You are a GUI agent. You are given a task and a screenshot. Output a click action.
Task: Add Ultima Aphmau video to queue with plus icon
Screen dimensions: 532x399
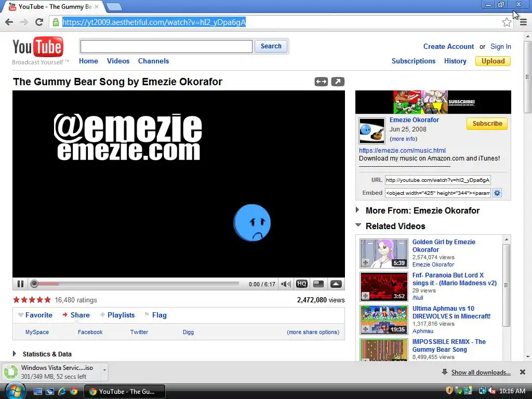click(x=365, y=329)
